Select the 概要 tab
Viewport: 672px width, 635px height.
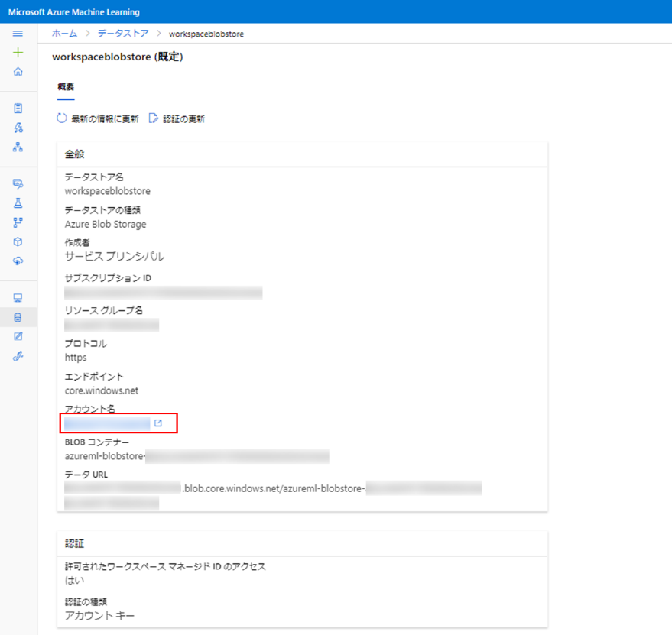pos(66,87)
